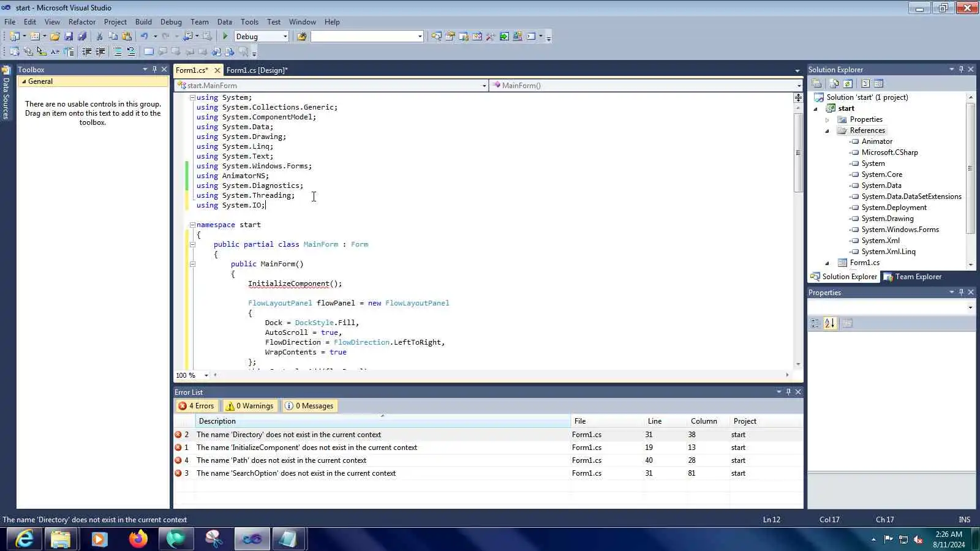Start debugging with the green play arrow
The image size is (980, 551).
(225, 37)
